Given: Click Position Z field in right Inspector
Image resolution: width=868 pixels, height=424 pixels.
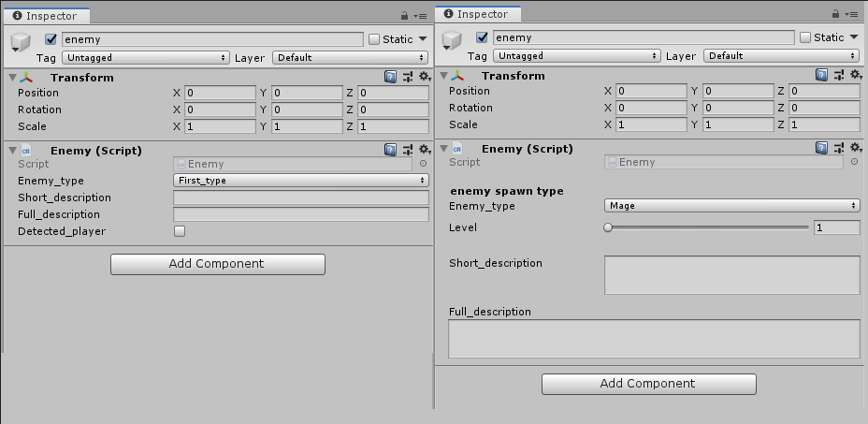Looking at the screenshot, I should (824, 91).
